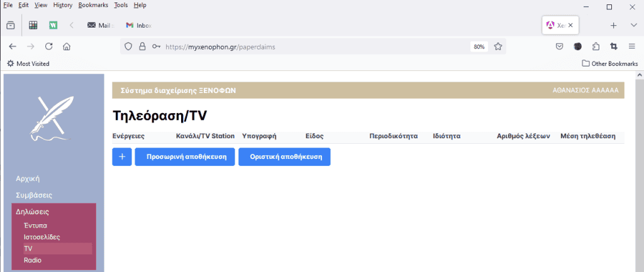Click the Save to Pocket icon
644x272 pixels.
pos(559,46)
